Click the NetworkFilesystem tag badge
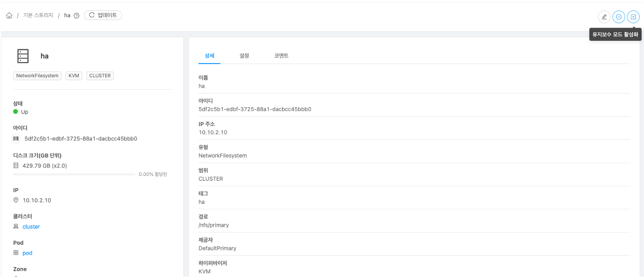644x277 pixels. point(38,75)
